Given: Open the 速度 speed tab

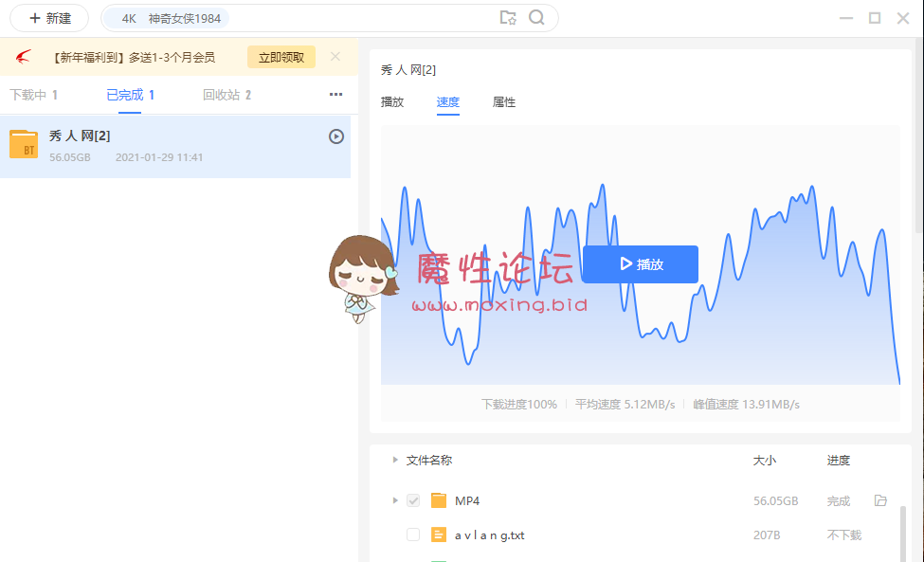Looking at the screenshot, I should tap(448, 102).
